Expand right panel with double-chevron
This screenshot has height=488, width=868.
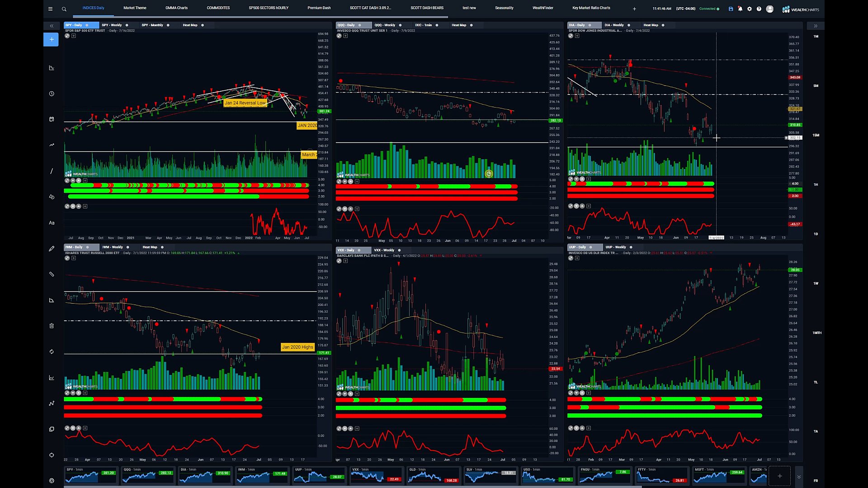[x=816, y=26]
